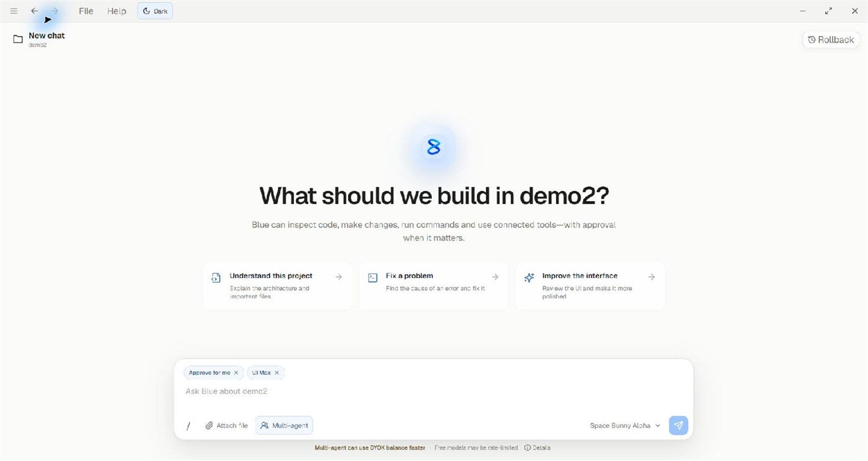Send the message with the paper plane
Screen dimensions: 868x461
click(678, 426)
